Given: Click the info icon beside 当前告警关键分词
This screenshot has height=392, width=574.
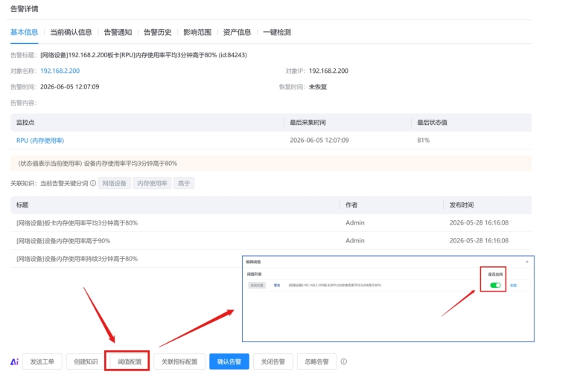Looking at the screenshot, I should click(93, 183).
